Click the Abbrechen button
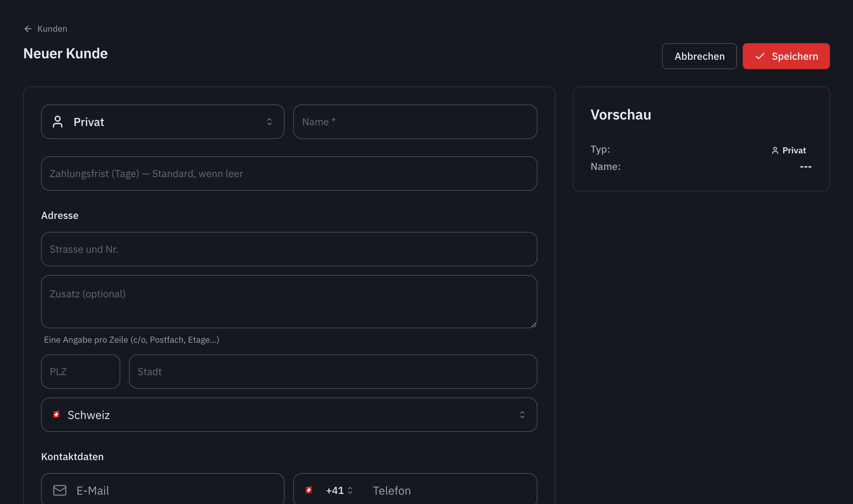The width and height of the screenshot is (853, 504). [x=700, y=56]
